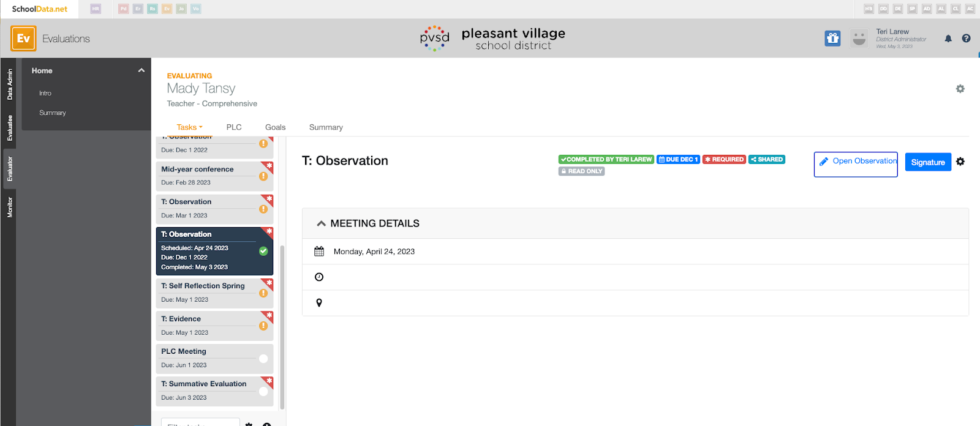Collapse the Home sidebar menu
980x426 pixels.
[141, 70]
